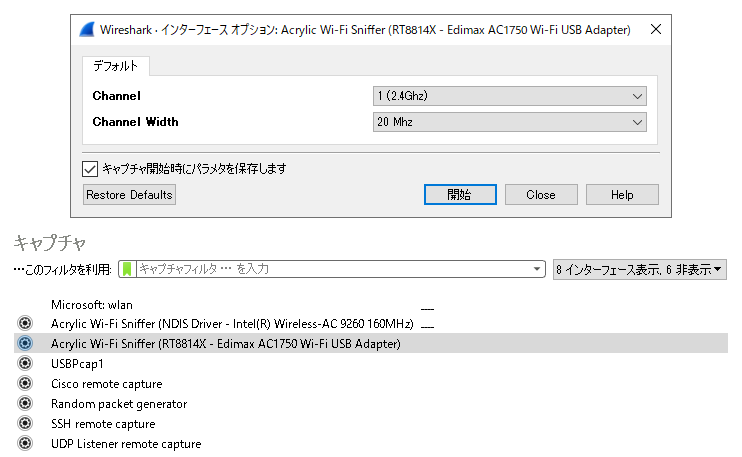Select the デフォルト tab
This screenshot has width=742, height=457.
click(x=115, y=66)
